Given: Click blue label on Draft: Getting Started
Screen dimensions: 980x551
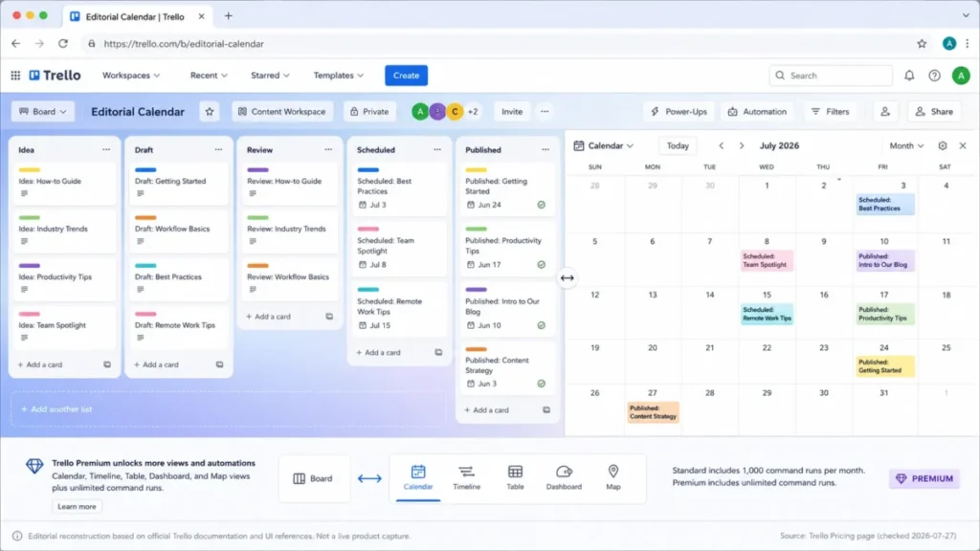Looking at the screenshot, I should click(145, 170).
